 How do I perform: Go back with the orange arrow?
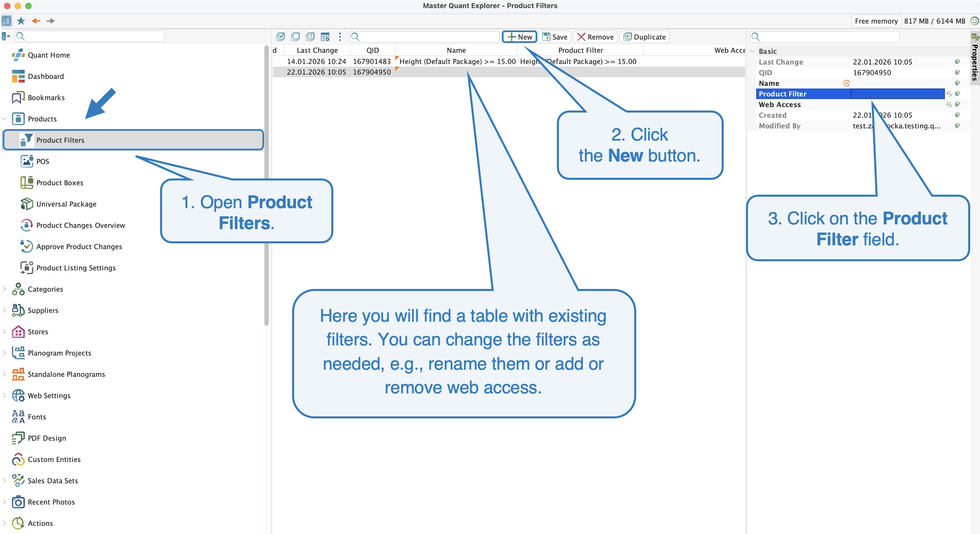click(36, 21)
